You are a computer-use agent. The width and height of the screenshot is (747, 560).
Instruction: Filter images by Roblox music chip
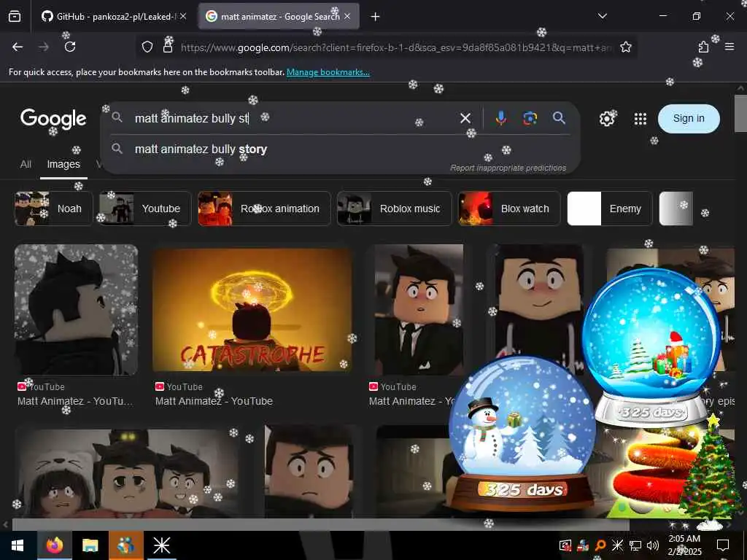point(394,209)
